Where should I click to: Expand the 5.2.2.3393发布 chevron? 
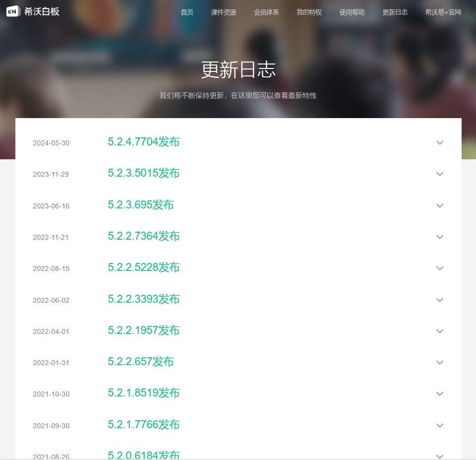pyautogui.click(x=440, y=300)
